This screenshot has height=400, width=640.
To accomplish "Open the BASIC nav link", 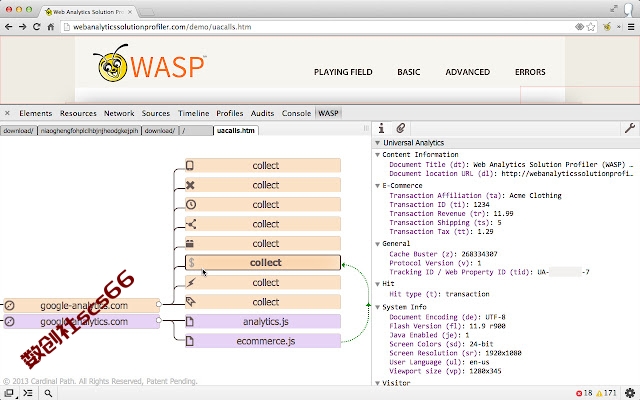I will [409, 72].
